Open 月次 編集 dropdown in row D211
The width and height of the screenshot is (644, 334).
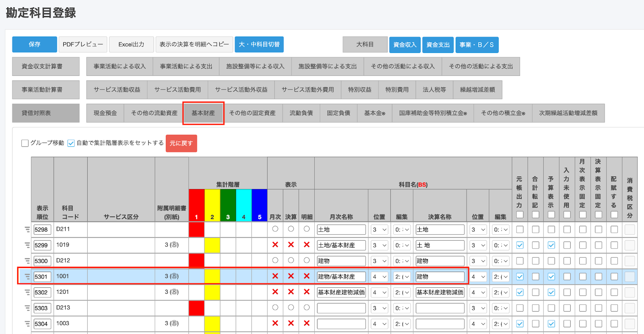click(x=402, y=229)
